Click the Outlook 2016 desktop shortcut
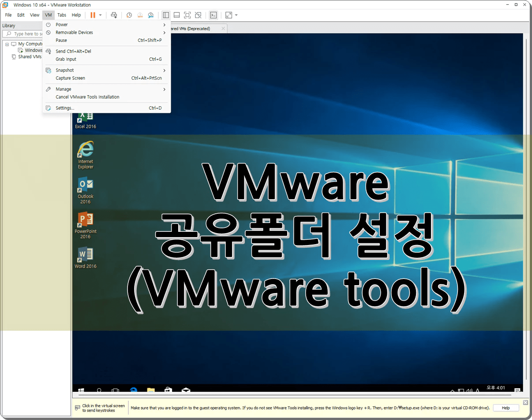532x420 pixels. click(x=85, y=190)
